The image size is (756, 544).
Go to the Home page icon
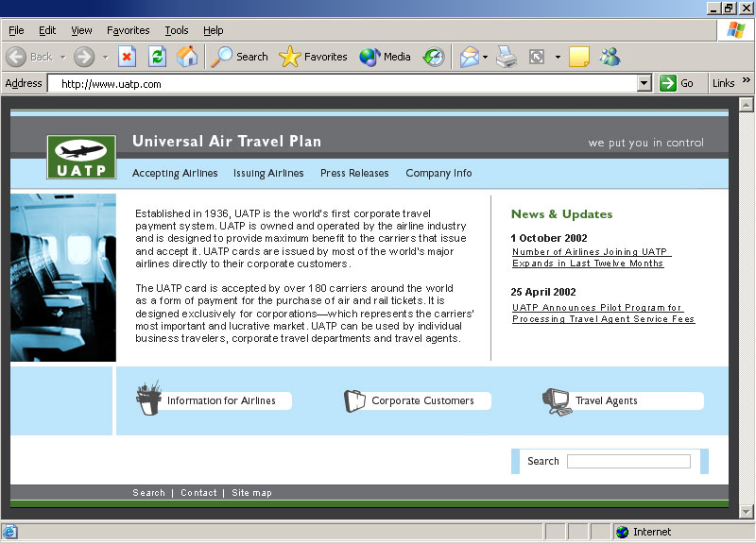click(x=187, y=57)
